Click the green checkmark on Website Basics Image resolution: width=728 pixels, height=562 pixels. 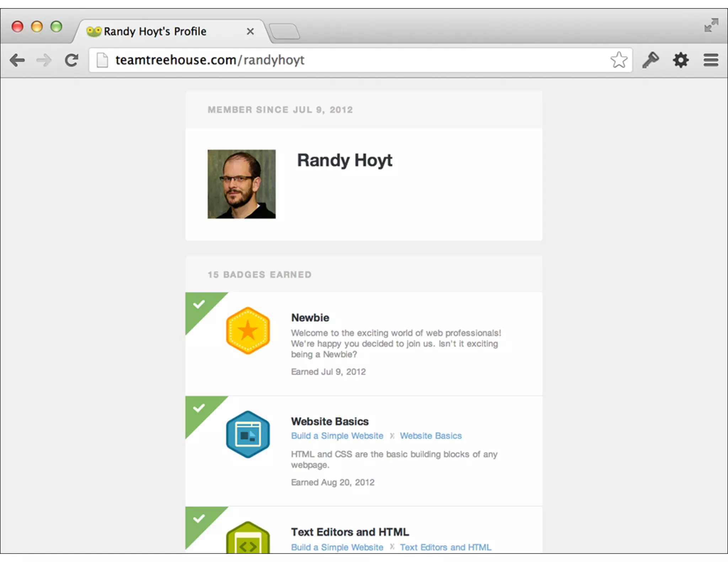pos(199,408)
